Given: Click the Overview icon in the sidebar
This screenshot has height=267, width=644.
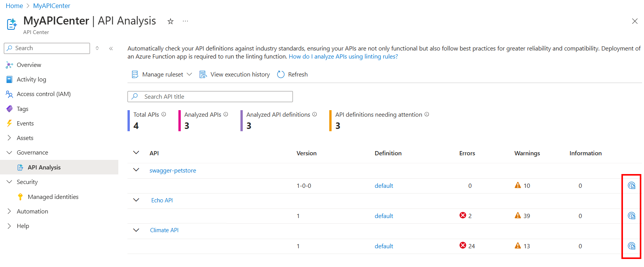Looking at the screenshot, I should pyautogui.click(x=10, y=65).
